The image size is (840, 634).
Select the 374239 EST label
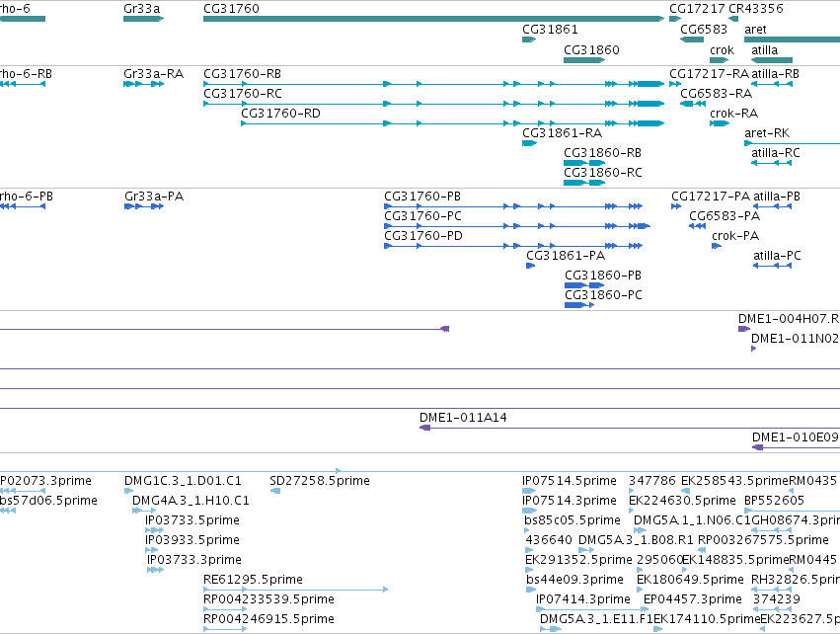pyautogui.click(x=776, y=599)
